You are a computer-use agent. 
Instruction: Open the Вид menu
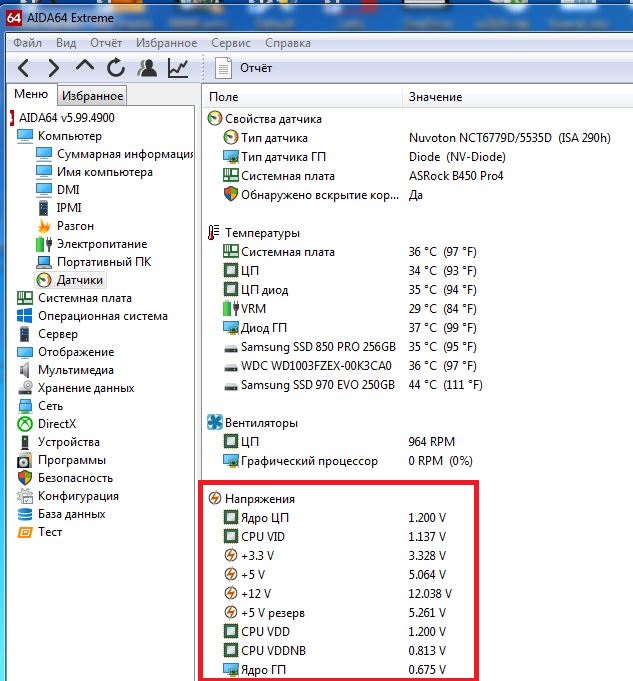point(66,43)
